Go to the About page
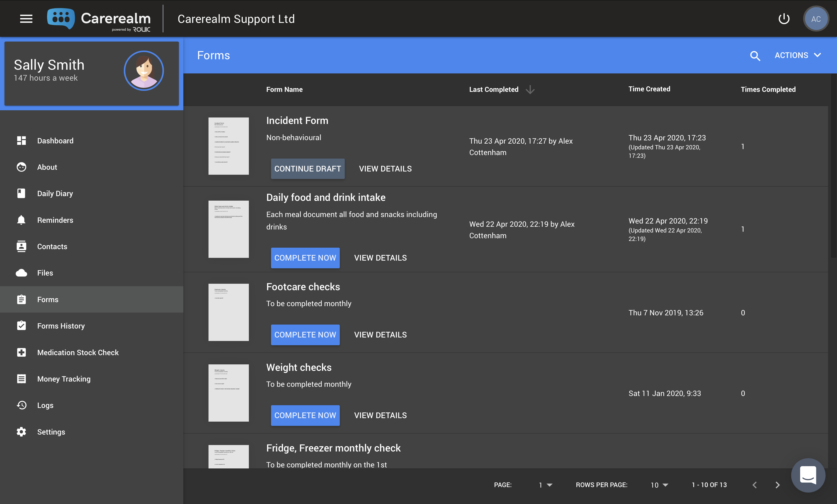Image resolution: width=837 pixels, height=504 pixels. 92,167
